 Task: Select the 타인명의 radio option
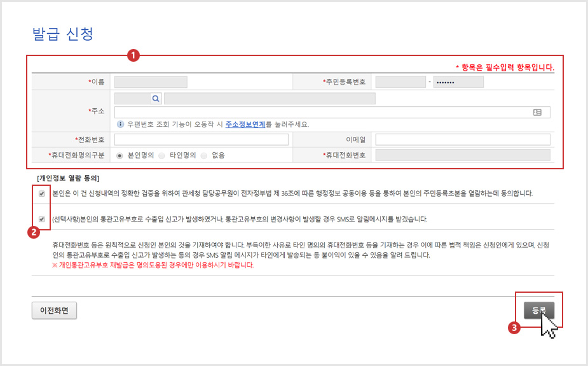pos(162,155)
